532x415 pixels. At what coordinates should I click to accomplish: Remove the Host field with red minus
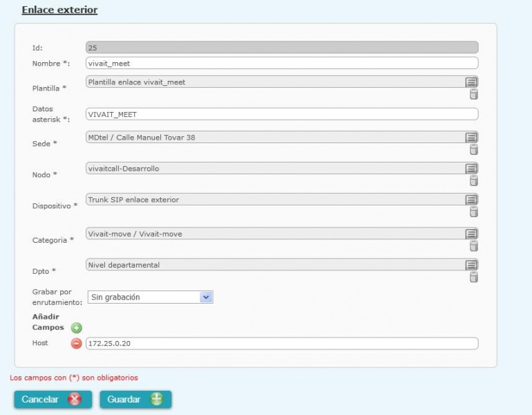point(77,344)
